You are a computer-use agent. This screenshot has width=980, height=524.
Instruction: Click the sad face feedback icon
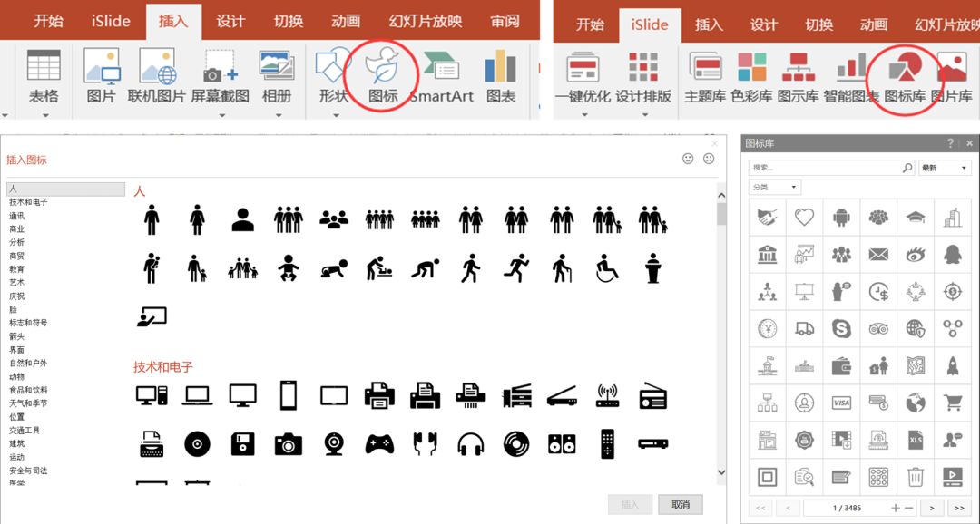click(709, 159)
